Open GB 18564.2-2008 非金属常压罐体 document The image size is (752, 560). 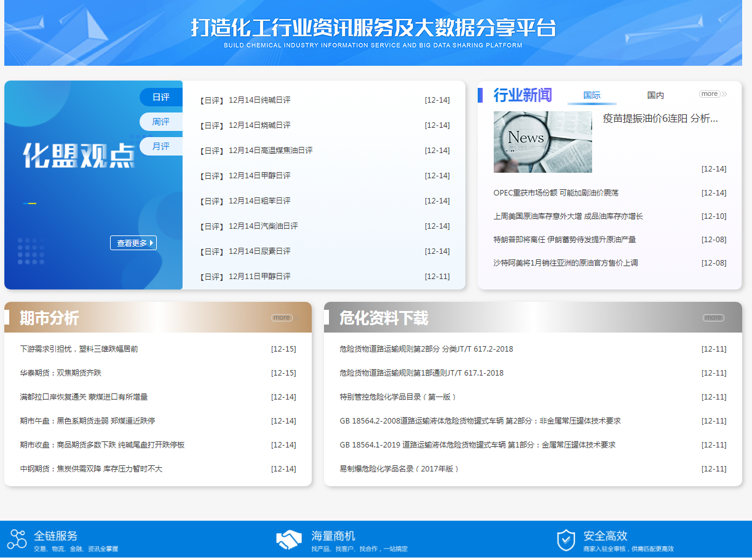(x=480, y=421)
